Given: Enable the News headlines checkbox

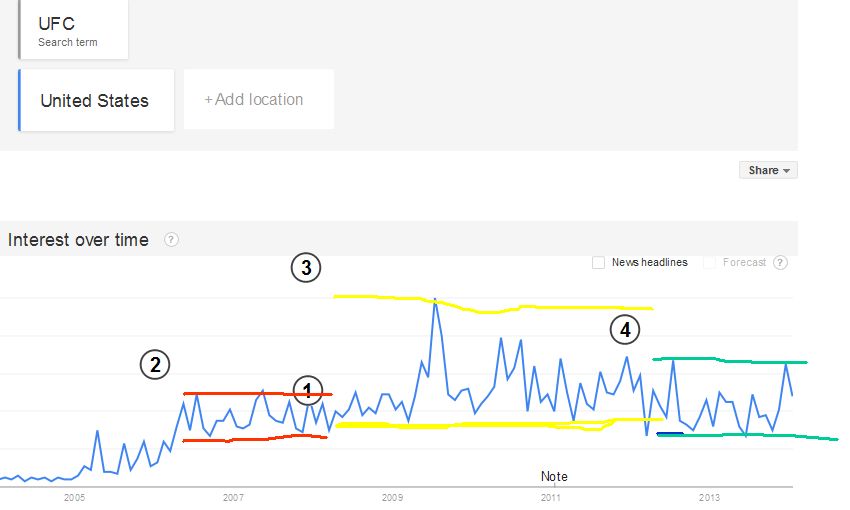Looking at the screenshot, I should pyautogui.click(x=598, y=263).
